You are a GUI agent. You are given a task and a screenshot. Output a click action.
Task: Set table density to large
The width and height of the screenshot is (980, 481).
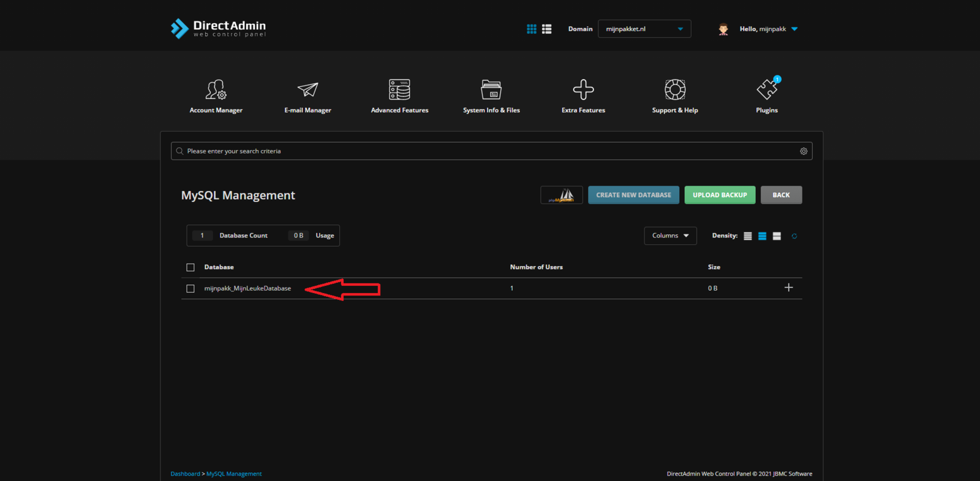tap(777, 236)
